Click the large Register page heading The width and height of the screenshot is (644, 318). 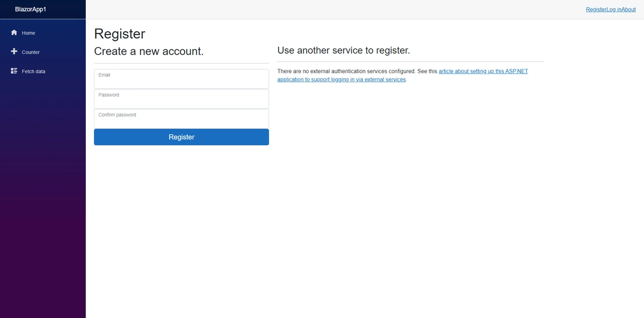[x=120, y=34]
